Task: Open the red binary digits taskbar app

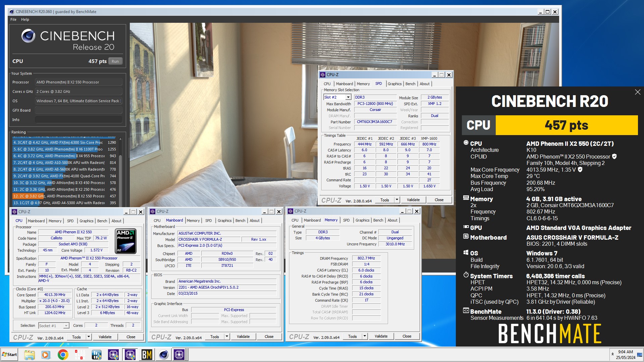Action: pyautogui.click(x=80, y=355)
